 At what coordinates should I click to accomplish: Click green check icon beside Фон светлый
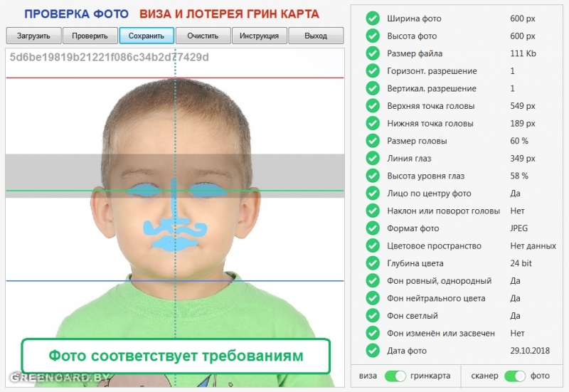373,315
